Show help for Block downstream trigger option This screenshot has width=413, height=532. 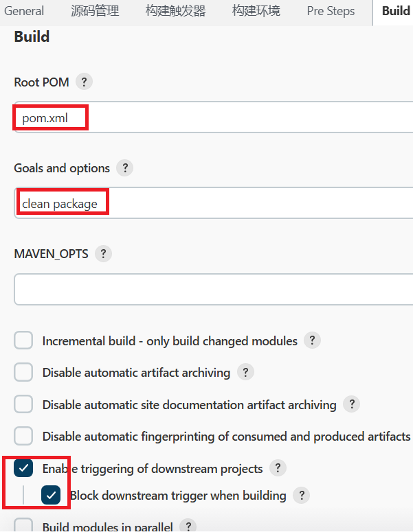click(301, 495)
